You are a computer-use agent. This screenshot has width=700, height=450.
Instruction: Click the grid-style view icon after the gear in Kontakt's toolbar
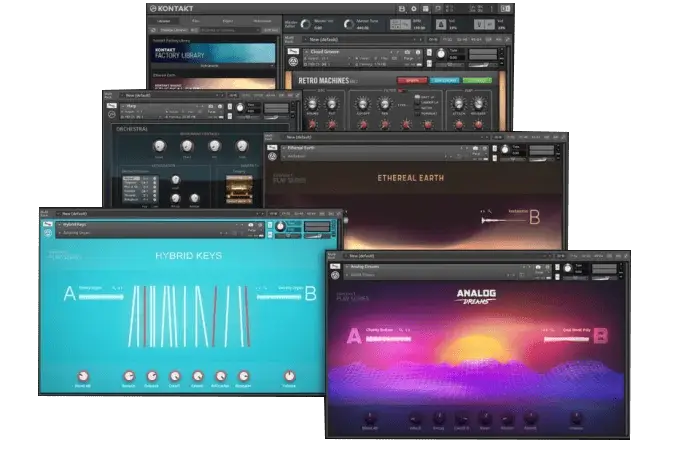tap(426, 8)
